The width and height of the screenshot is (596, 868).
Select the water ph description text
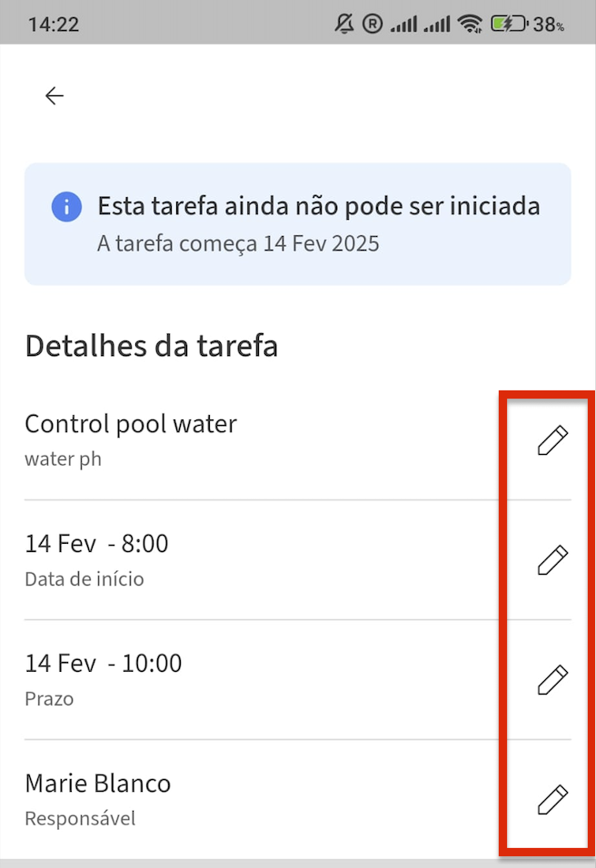click(63, 459)
